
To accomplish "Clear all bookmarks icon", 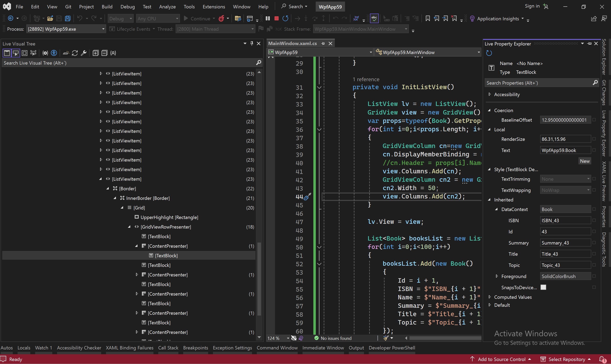I will pyautogui.click(x=454, y=18).
